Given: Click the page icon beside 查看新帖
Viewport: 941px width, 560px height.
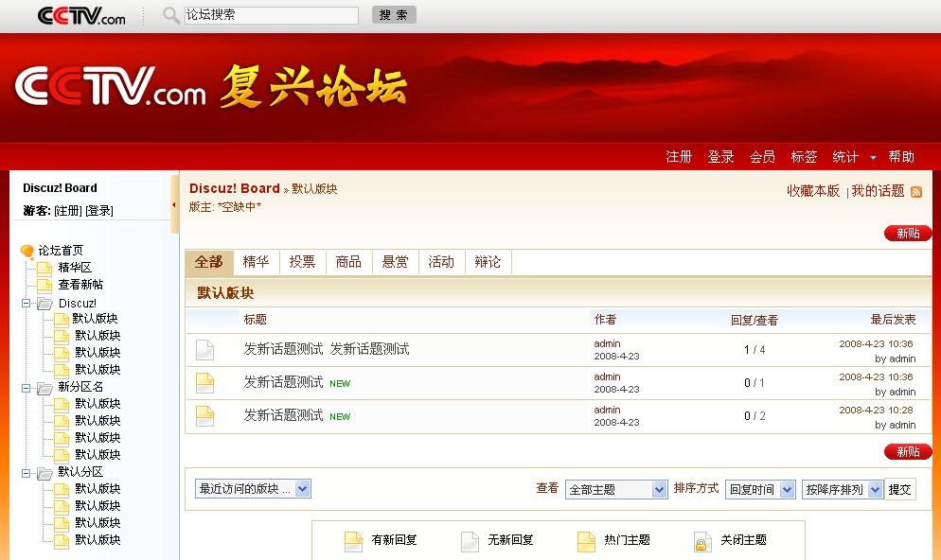Looking at the screenshot, I should click(45, 285).
